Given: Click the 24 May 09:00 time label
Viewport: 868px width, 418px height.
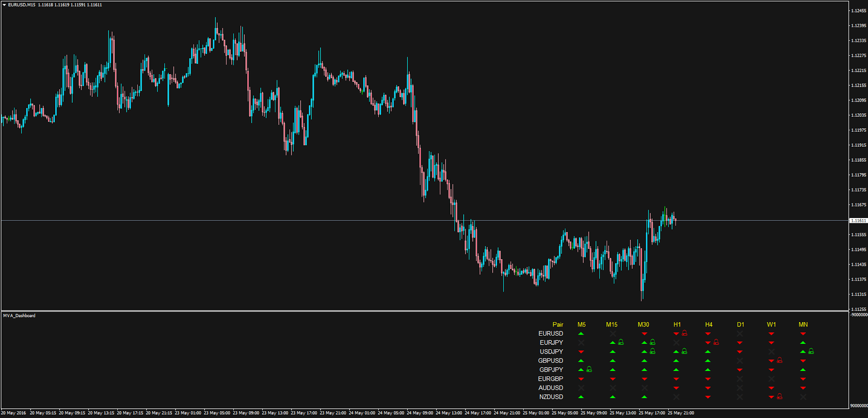Looking at the screenshot, I should coord(420,413).
